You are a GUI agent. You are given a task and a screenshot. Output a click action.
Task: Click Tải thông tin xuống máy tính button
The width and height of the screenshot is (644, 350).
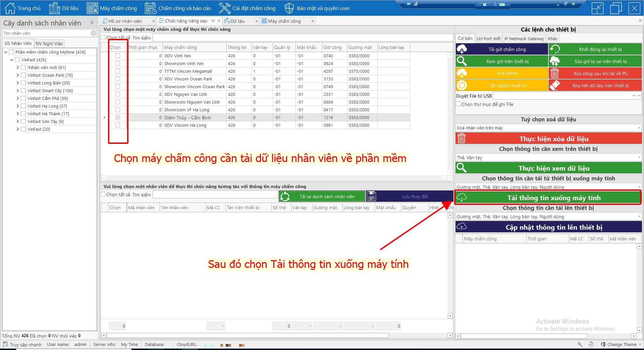coord(553,198)
